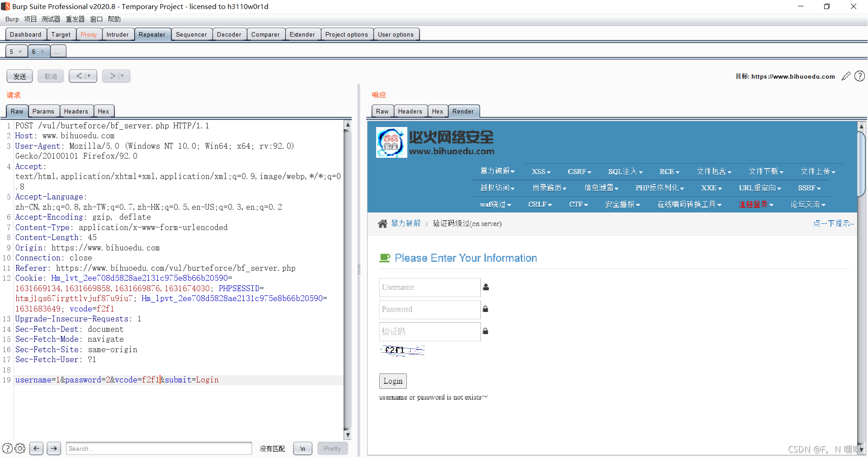Open the 帮助 menu
This screenshot has width=868, height=458.
[x=114, y=19]
